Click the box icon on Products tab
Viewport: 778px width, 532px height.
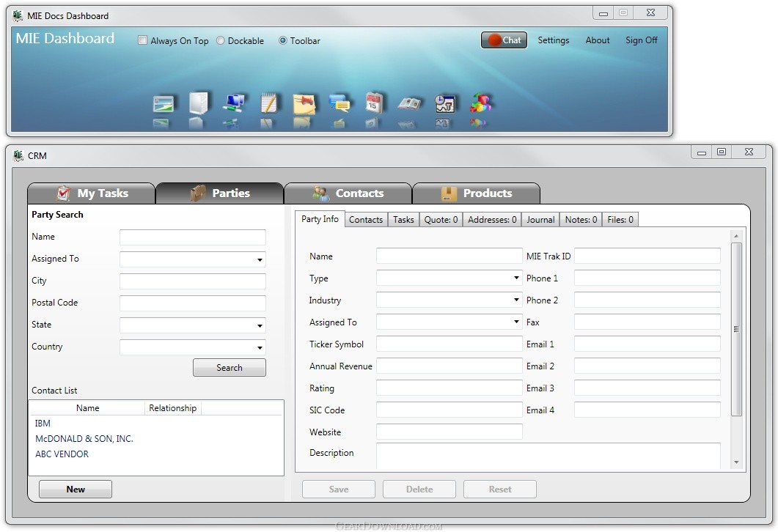tap(449, 193)
